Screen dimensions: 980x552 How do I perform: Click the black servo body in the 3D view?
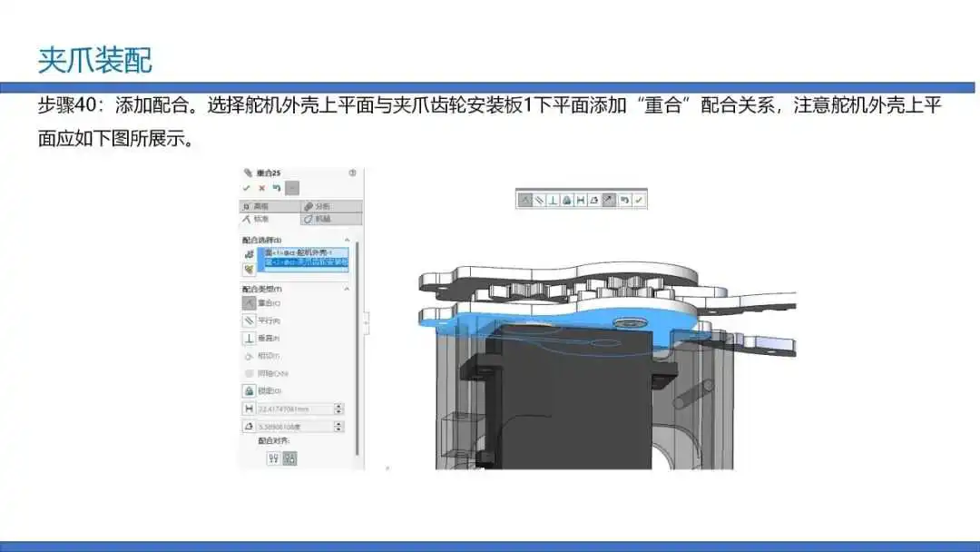575,400
